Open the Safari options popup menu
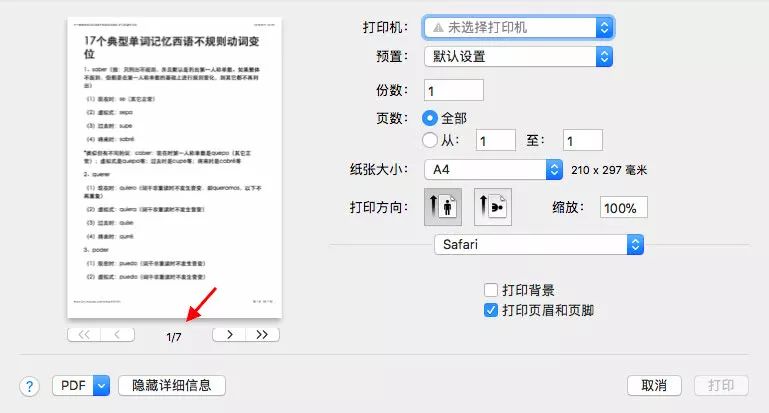Screen dimensions: 769x413 [x=538, y=244]
